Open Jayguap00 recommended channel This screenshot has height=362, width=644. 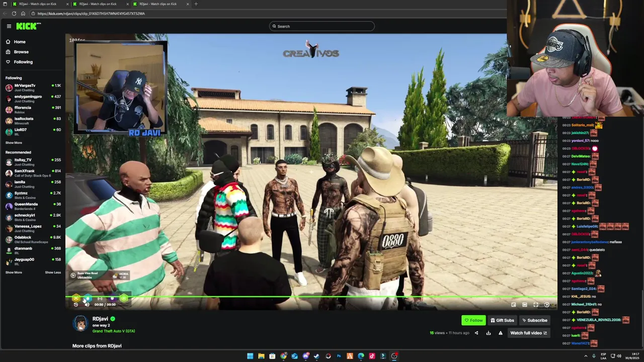pyautogui.click(x=33, y=261)
